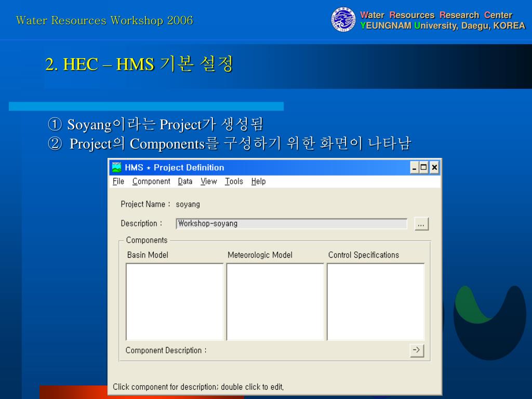Click the 'Project Name :' label

145,204
